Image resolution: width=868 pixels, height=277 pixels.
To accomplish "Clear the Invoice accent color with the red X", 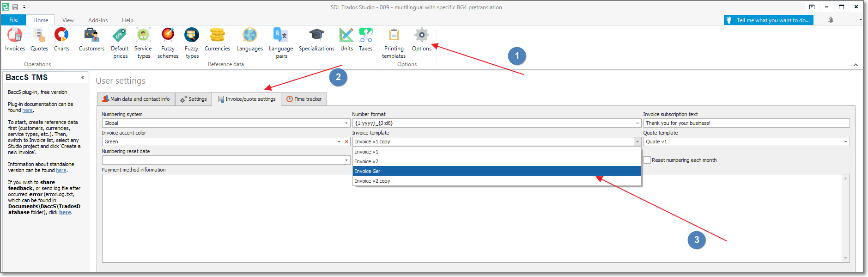I will pyautogui.click(x=346, y=142).
